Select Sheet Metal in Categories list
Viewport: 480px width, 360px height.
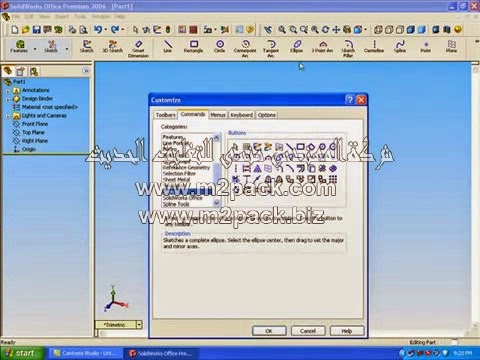(x=176, y=180)
